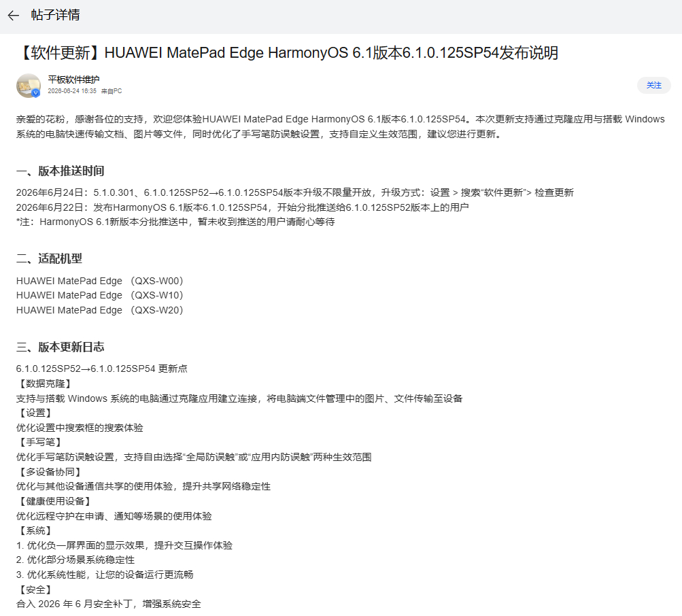
Task: Open the author avatar thumbnail
Action: 29,86
